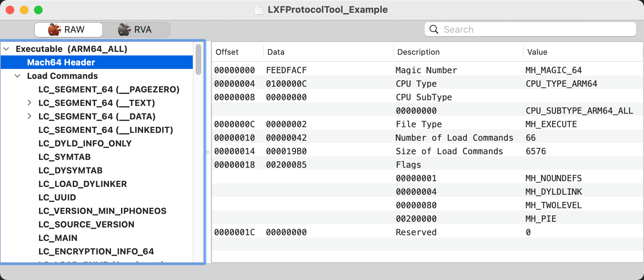Click MH_MAGIC_64 value cell

[553, 70]
